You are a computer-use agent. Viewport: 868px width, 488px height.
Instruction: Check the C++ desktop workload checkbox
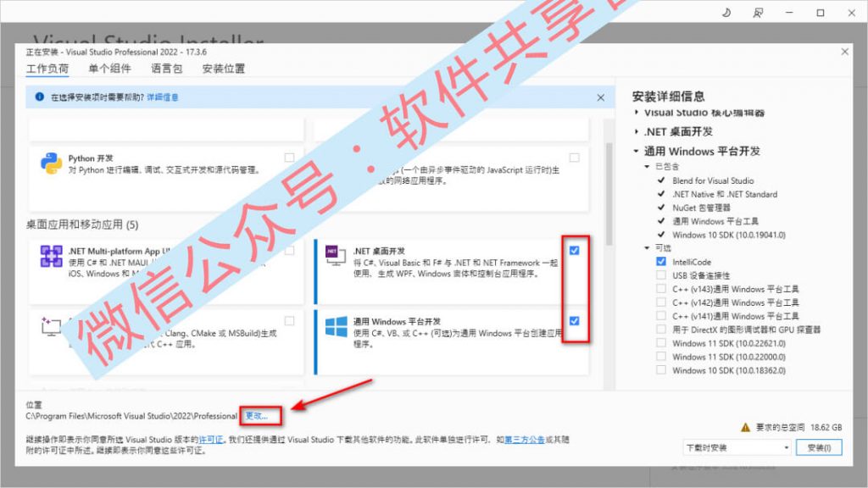(289, 321)
